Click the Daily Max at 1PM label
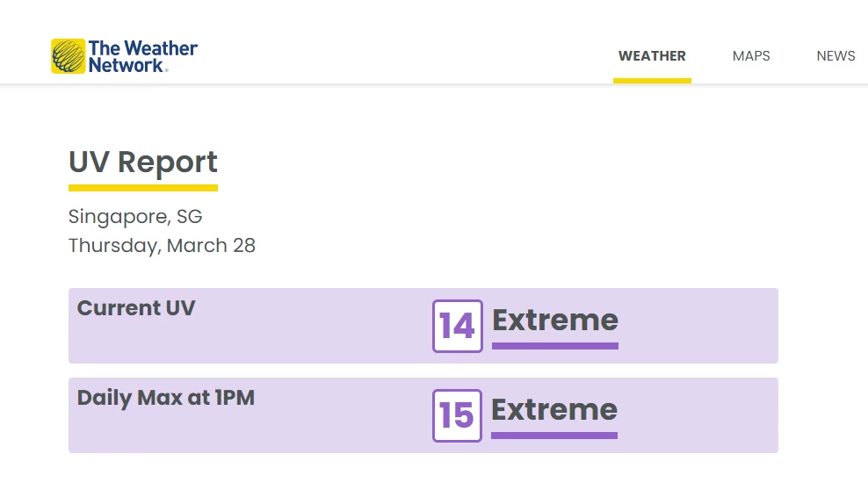Viewport: 868px width, 490px height. click(x=166, y=398)
